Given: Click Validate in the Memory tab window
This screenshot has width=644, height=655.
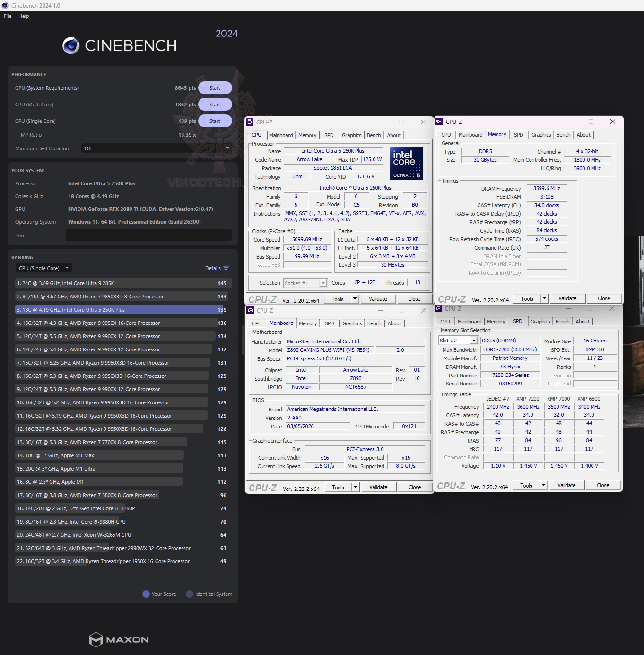Looking at the screenshot, I should point(567,298).
